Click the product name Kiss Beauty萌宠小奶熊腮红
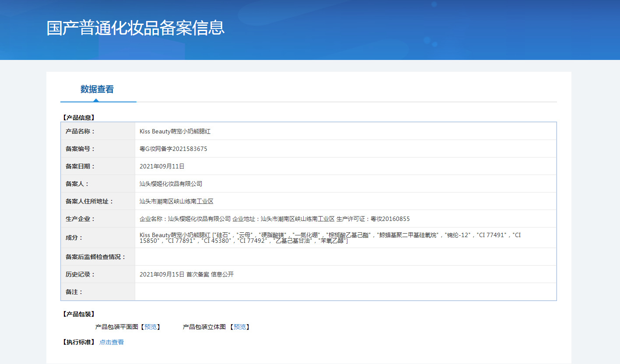 (175, 131)
